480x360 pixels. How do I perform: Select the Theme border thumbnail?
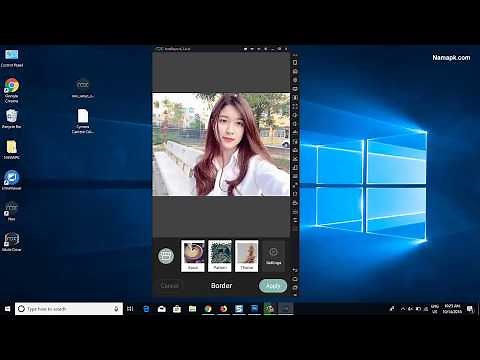coord(247,256)
